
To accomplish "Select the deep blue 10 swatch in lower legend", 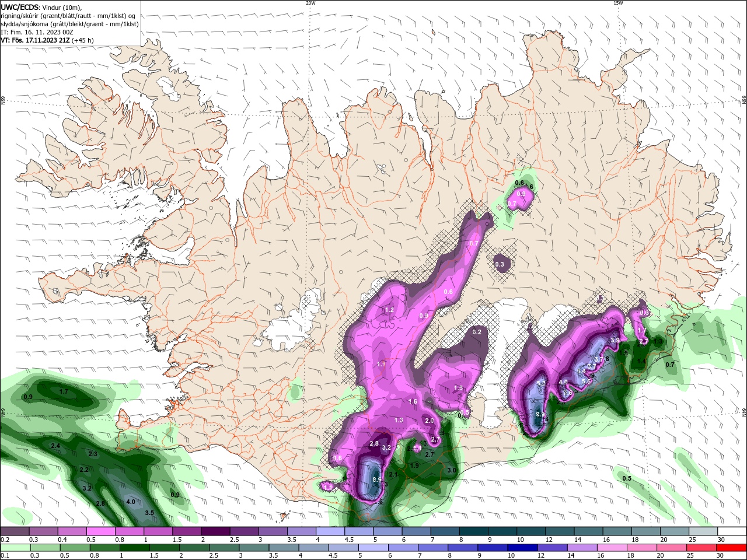I will coord(522,548).
